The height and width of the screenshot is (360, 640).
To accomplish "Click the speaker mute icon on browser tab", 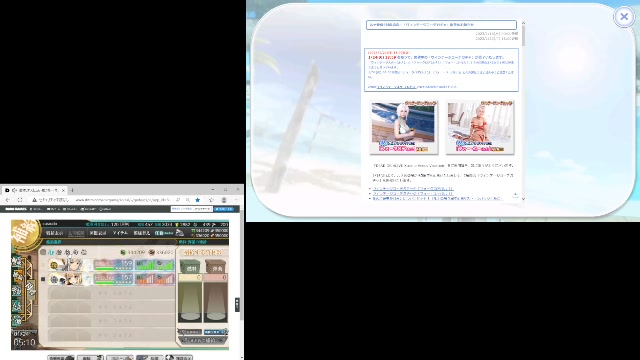I will (14, 190).
